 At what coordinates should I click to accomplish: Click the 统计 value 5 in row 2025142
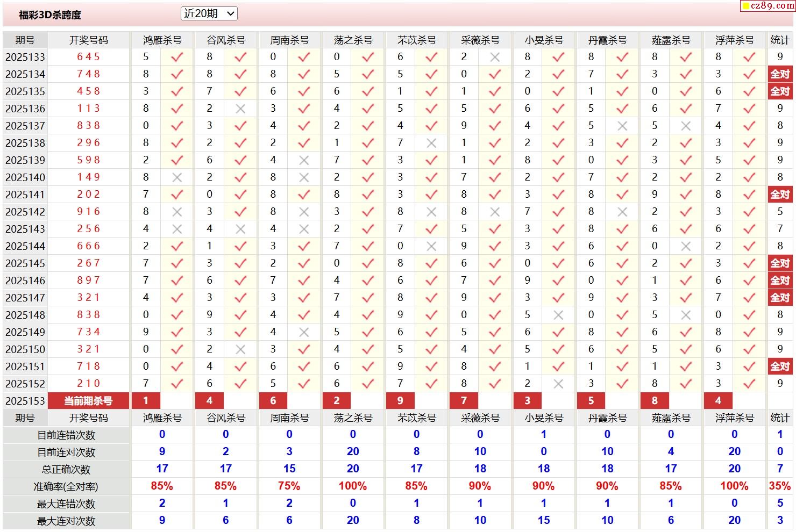click(780, 212)
